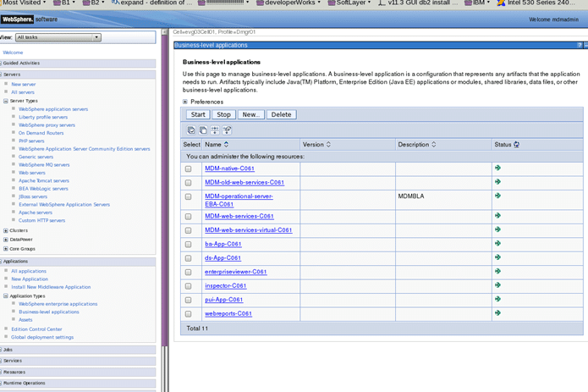Open the Edition Control Center link
The image size is (588, 392).
pyautogui.click(x=36, y=329)
